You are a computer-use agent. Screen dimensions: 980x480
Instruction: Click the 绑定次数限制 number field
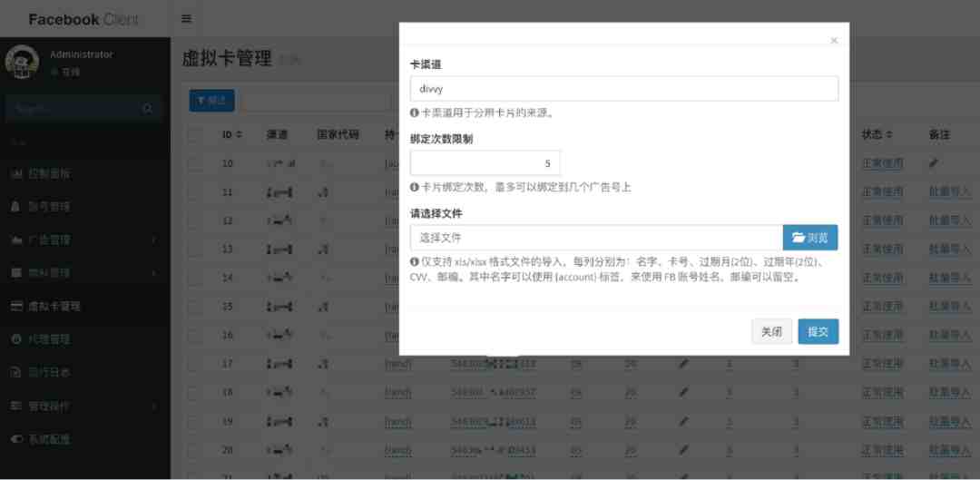coord(485,163)
